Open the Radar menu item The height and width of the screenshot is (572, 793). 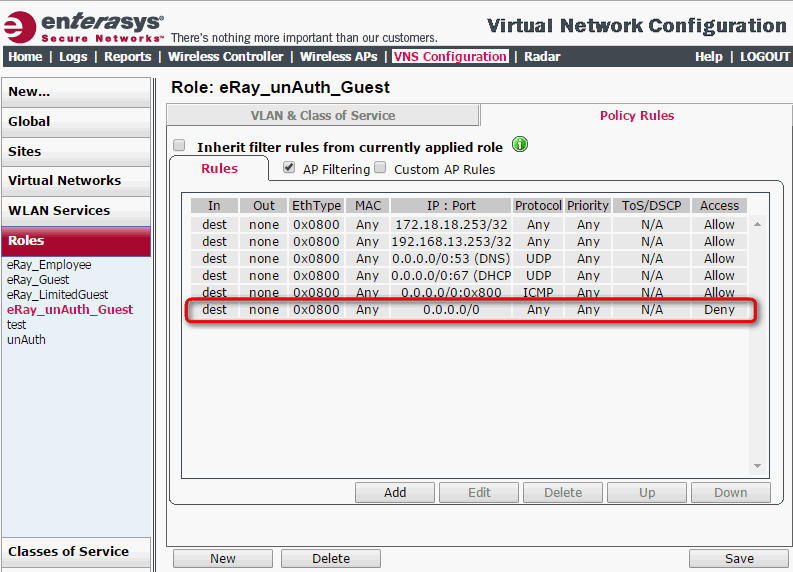click(x=542, y=57)
